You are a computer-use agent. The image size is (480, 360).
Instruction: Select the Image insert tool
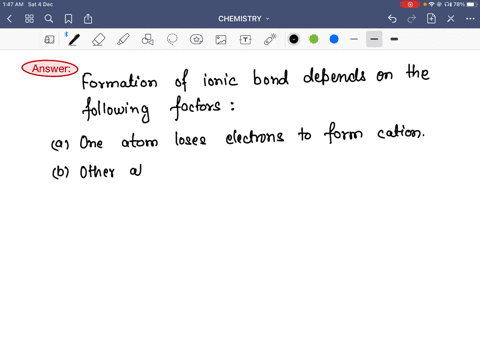[221, 40]
